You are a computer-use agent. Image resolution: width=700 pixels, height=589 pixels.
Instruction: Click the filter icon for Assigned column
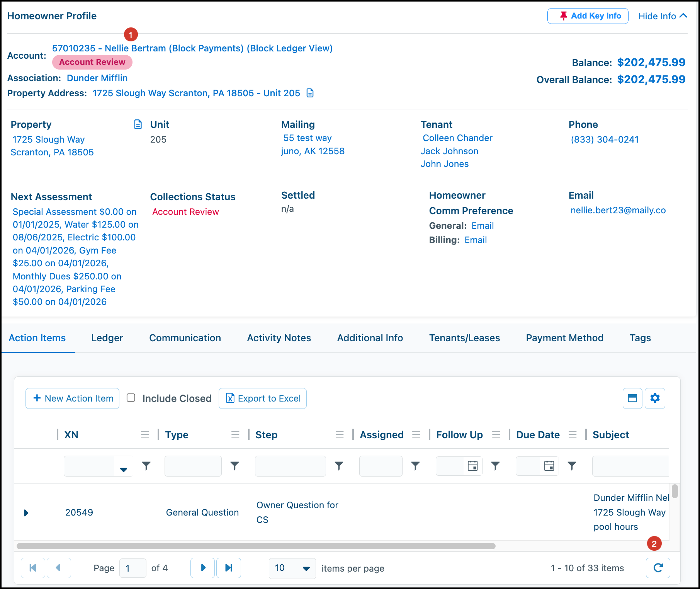pyautogui.click(x=415, y=466)
